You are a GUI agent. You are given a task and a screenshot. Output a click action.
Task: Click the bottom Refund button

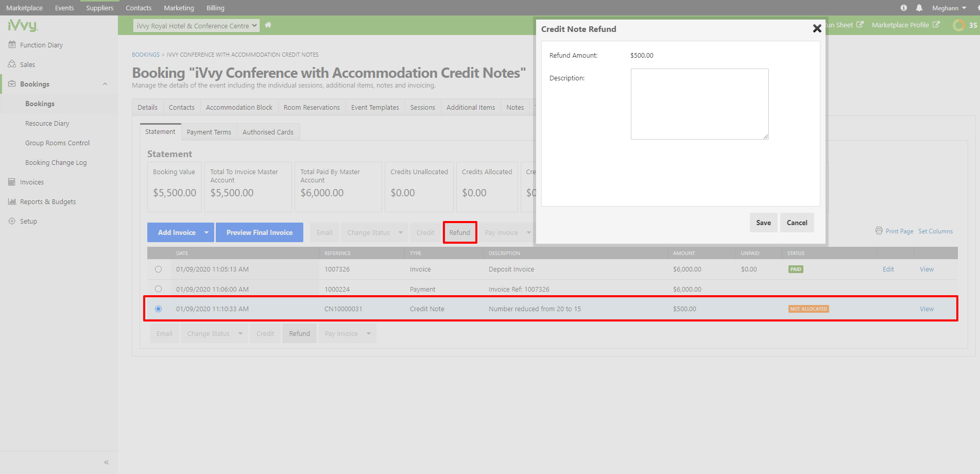pyautogui.click(x=299, y=333)
